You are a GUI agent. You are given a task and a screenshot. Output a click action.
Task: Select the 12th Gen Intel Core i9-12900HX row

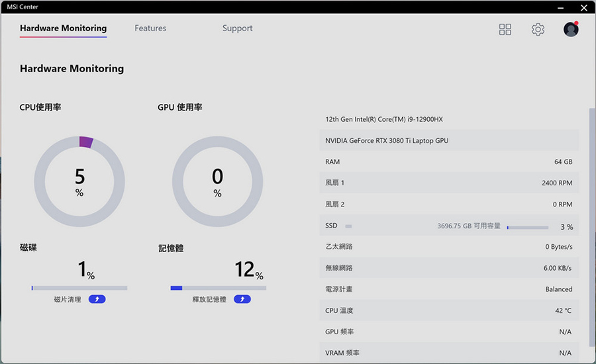click(449, 119)
